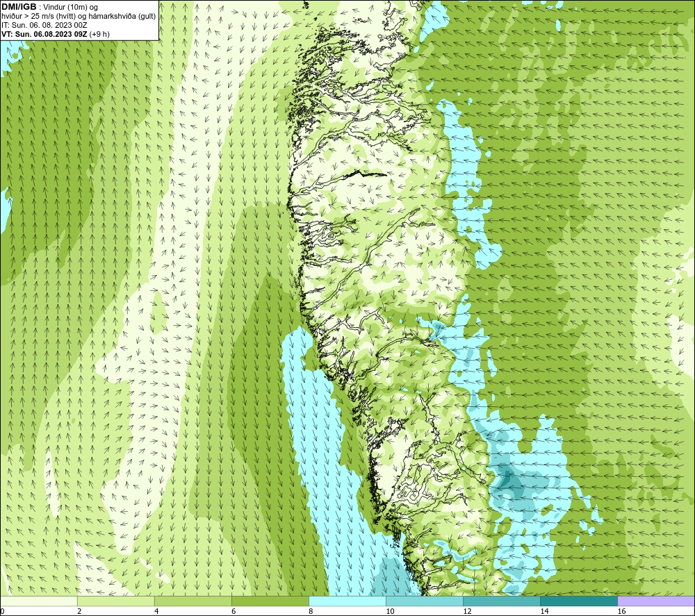Click the legend scale label '16'

click(621, 611)
